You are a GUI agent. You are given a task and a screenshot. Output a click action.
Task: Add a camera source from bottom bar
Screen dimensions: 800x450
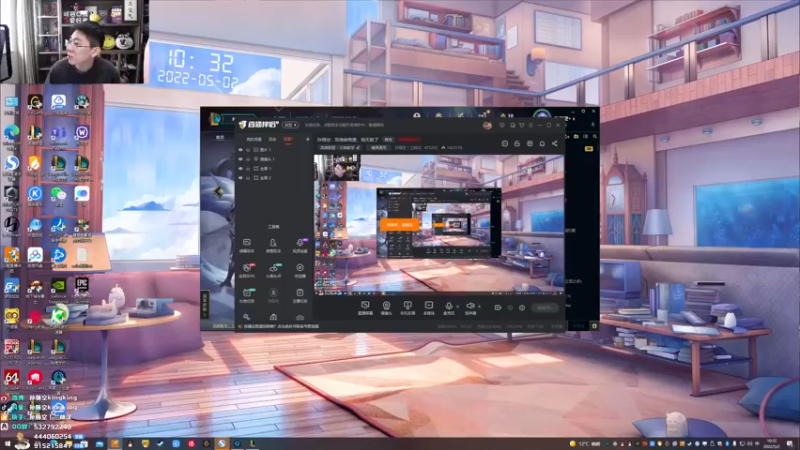point(386,308)
